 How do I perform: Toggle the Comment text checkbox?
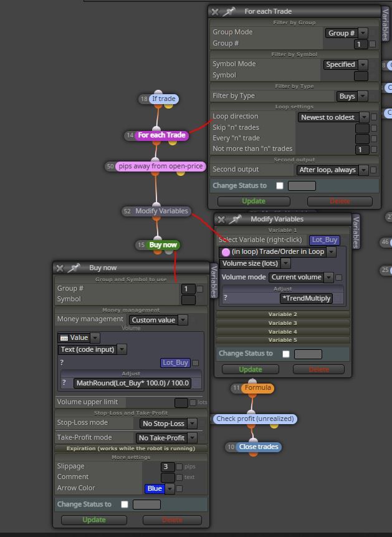[x=179, y=477]
